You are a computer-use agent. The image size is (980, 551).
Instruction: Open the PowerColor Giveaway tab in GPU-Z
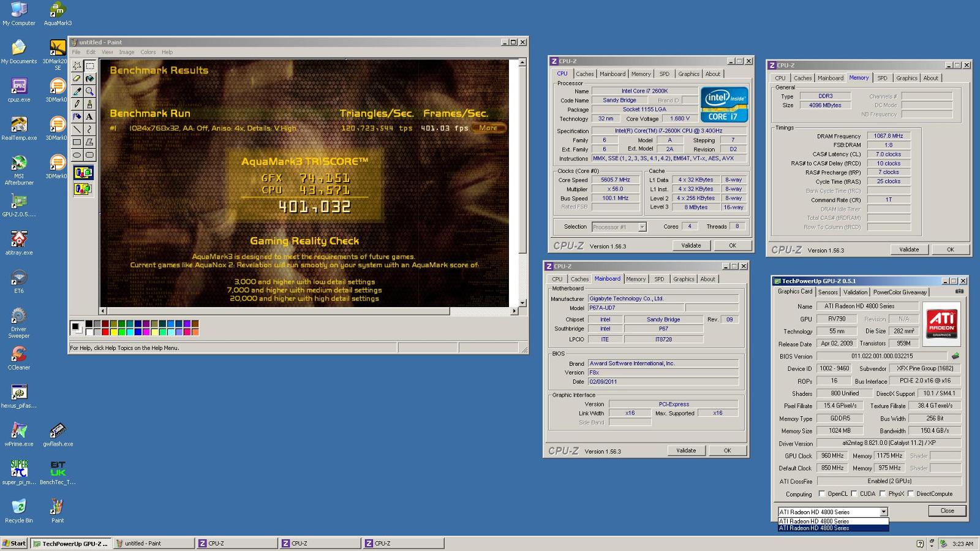(x=900, y=292)
